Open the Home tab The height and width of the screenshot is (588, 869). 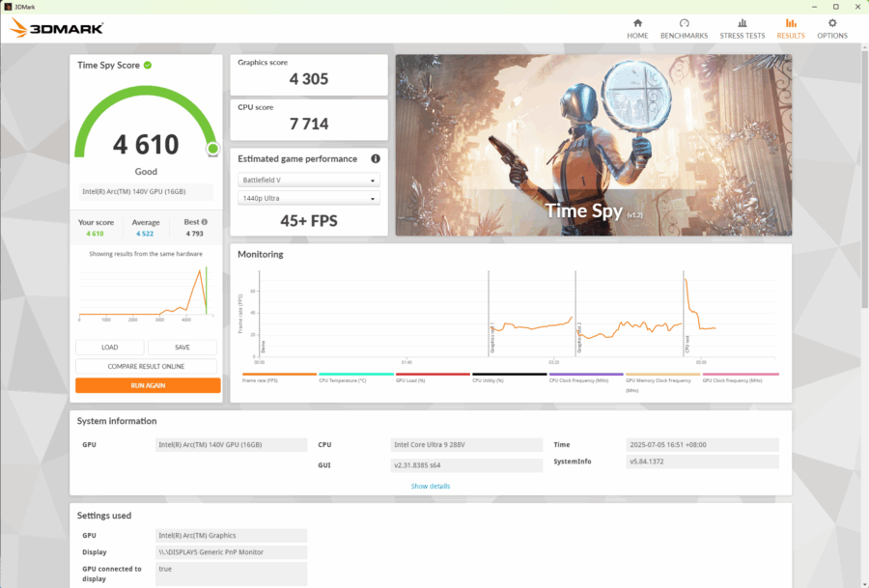click(637, 29)
